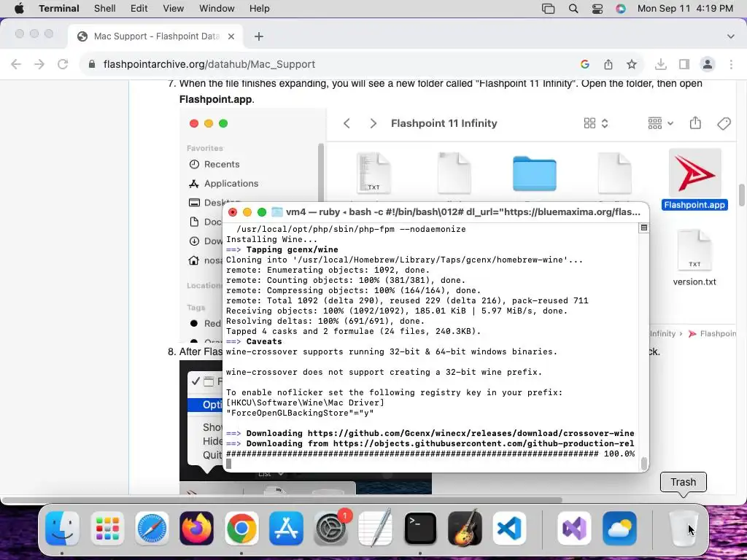Screen dimensions: 747x560
Task: Open App Store from the Dock
Action: 286,528
